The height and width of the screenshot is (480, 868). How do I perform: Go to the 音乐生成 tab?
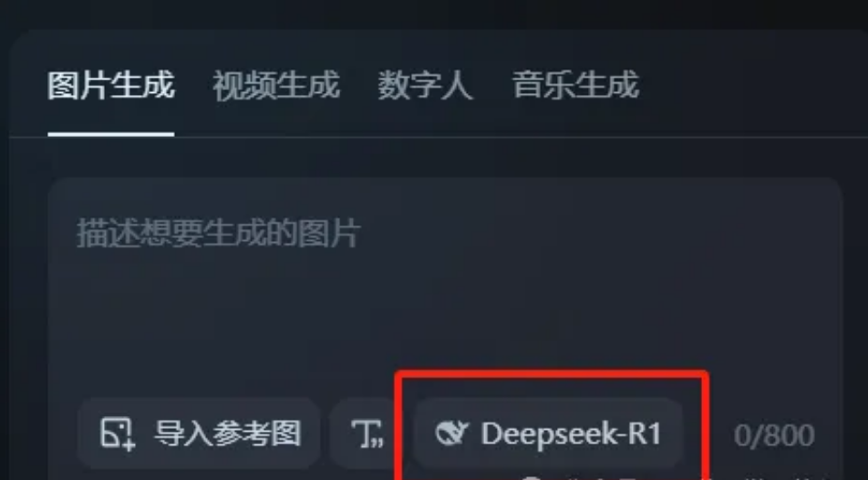click(575, 86)
